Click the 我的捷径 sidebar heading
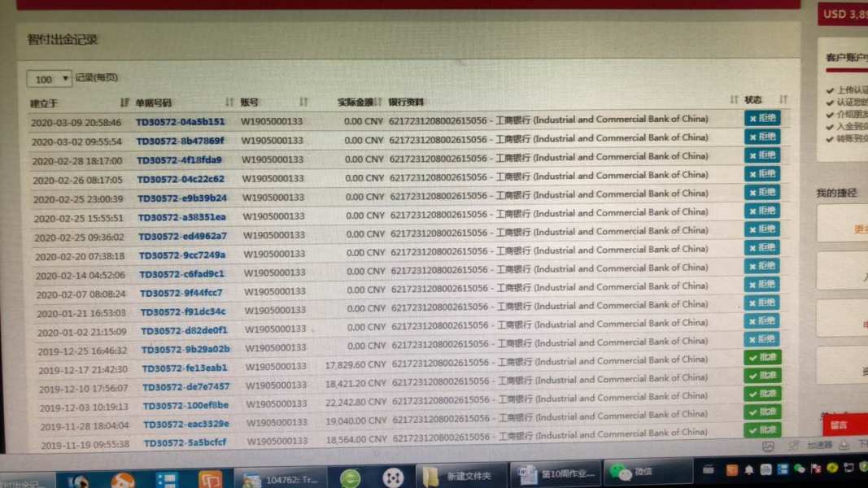Screen dimensions: 868x488 pyautogui.click(x=836, y=193)
